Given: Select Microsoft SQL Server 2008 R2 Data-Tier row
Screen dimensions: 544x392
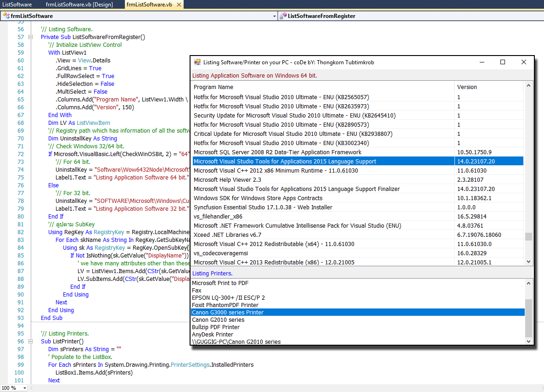Looking at the screenshot, I should pyautogui.click(x=358, y=152).
